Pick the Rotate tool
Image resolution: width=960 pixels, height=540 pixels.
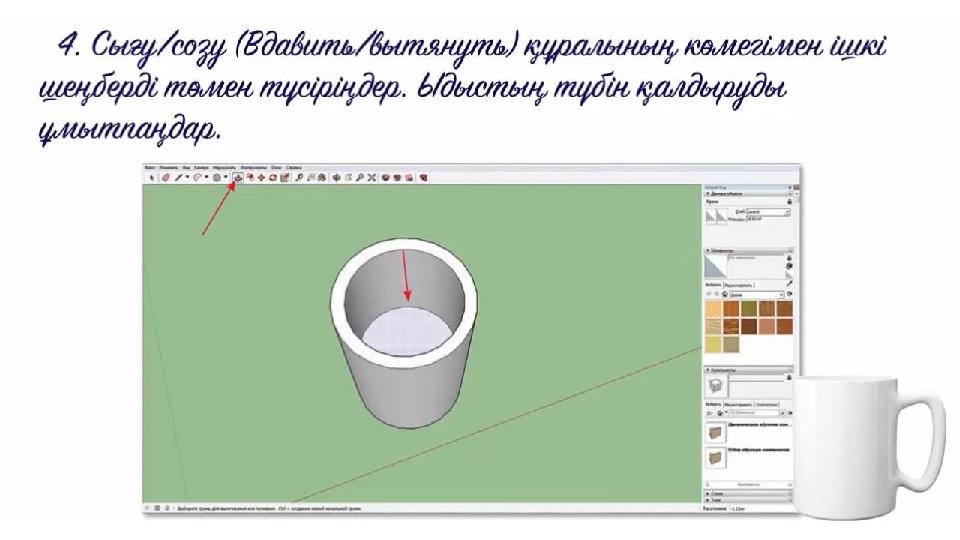[272, 178]
